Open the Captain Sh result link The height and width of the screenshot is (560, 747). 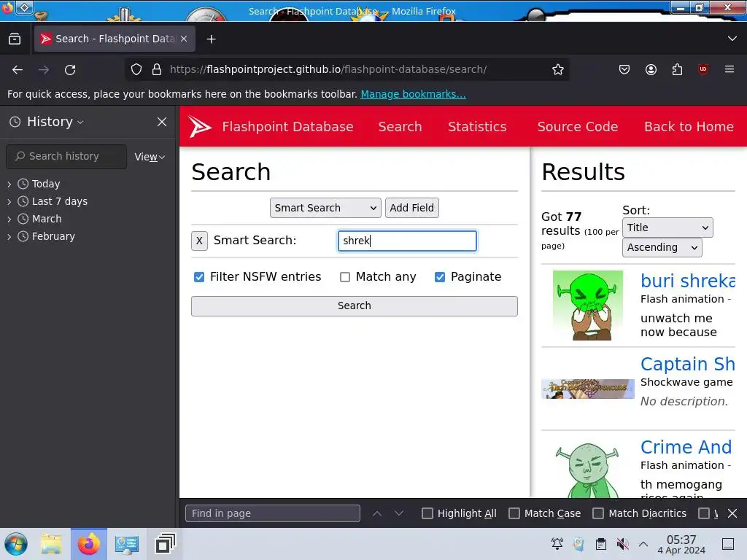687,365
